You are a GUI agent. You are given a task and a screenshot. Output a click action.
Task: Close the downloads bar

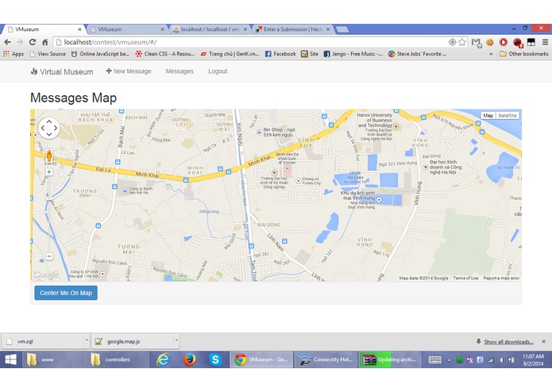543,341
